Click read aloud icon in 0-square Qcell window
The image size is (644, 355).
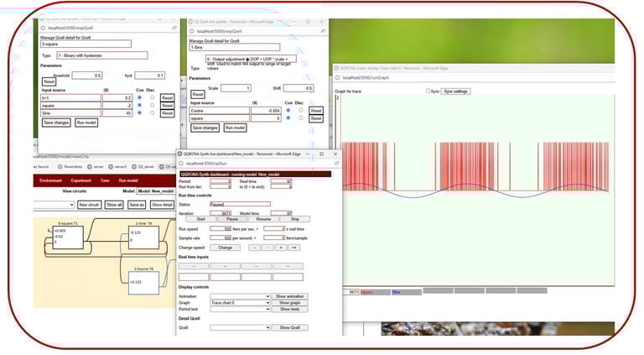(x=174, y=28)
